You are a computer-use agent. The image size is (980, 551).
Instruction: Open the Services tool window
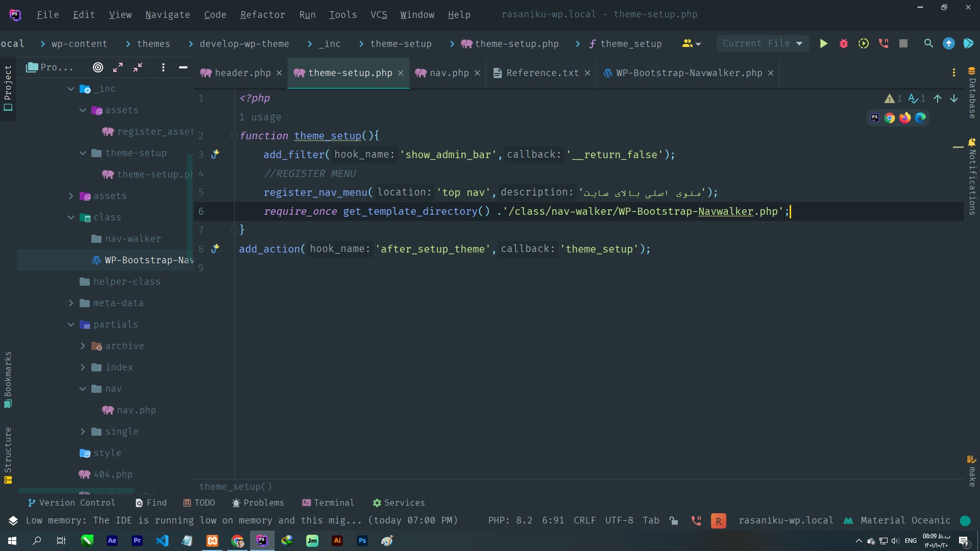pos(399,503)
